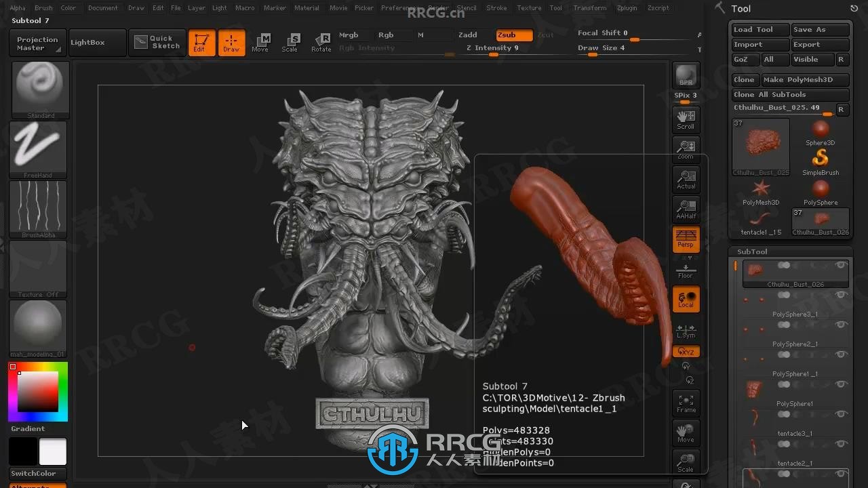
Task: Click the Frame mesh icon
Action: 686,403
